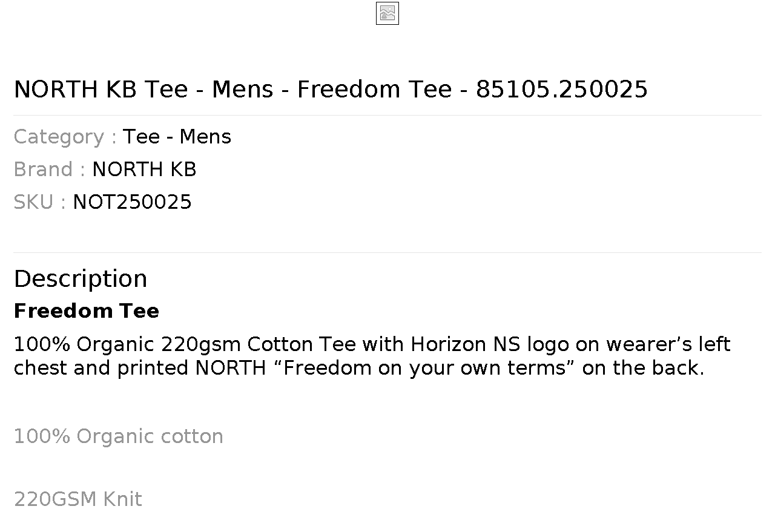Click the Description heading

[x=81, y=278]
